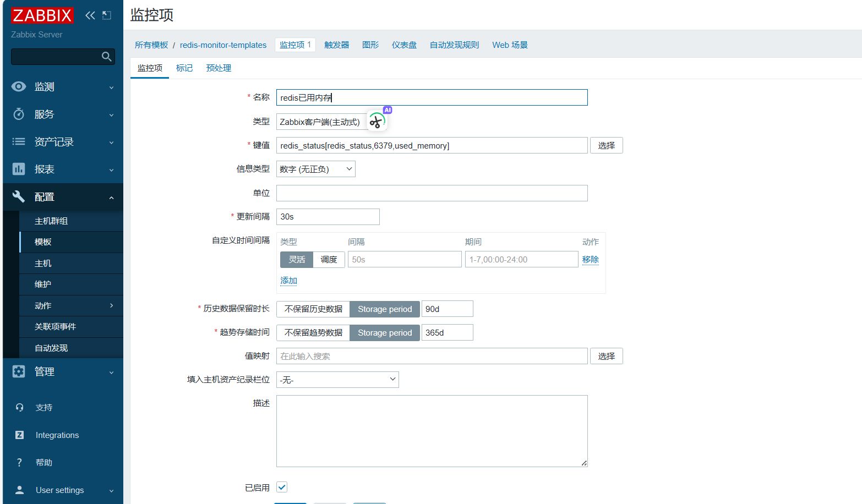Screen dimensions: 862x504
Task: Click the User settings person icon
Action: (20, 490)
